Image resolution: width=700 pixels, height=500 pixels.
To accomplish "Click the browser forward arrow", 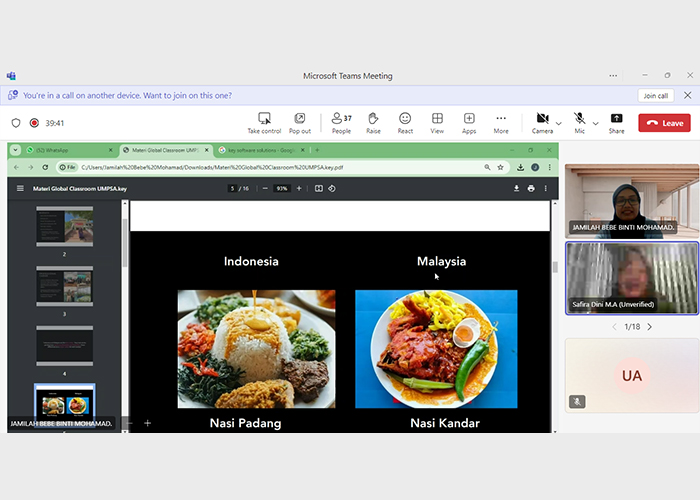I will click(x=30, y=167).
